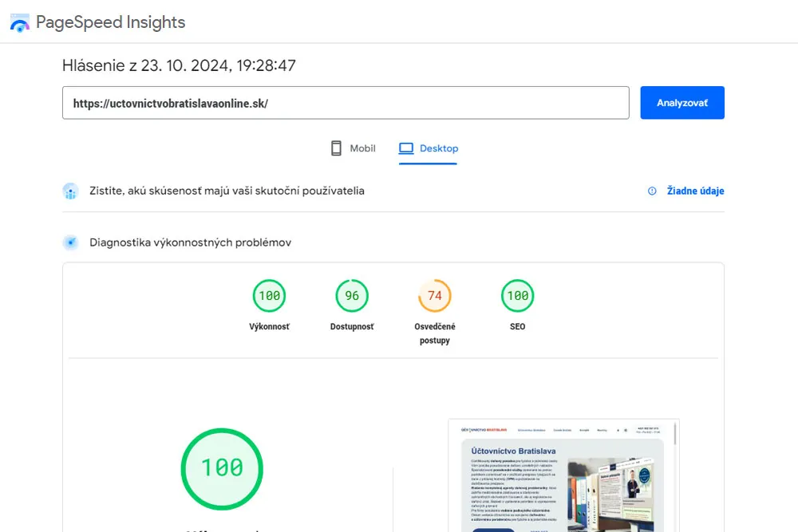
Task: Click the Výkonnosť label under first gauge
Action: click(269, 326)
